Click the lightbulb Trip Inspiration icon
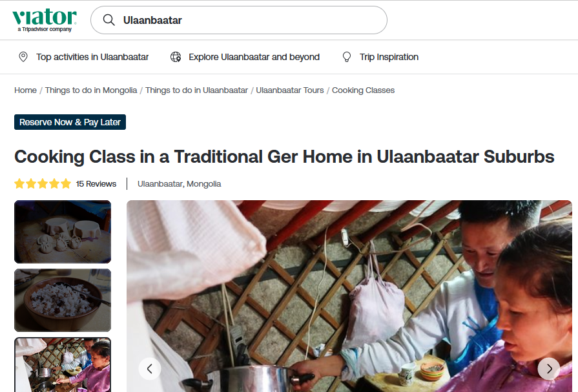The image size is (578, 392). [x=347, y=57]
